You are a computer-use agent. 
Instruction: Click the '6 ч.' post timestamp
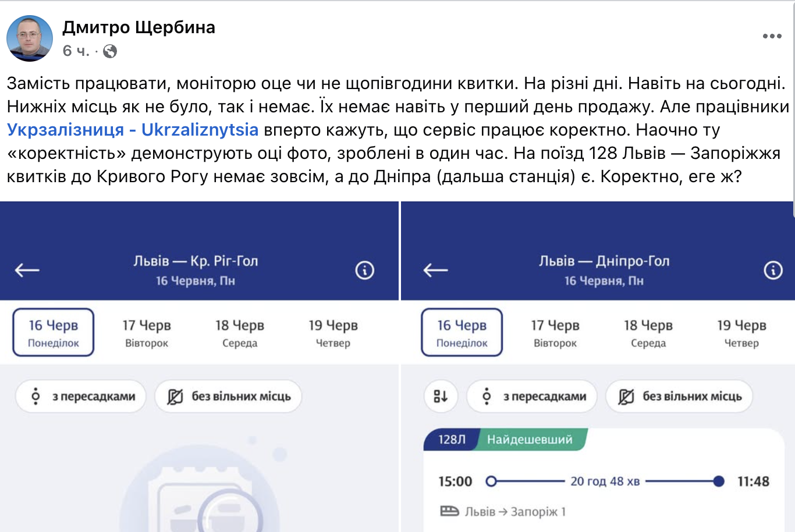76,51
